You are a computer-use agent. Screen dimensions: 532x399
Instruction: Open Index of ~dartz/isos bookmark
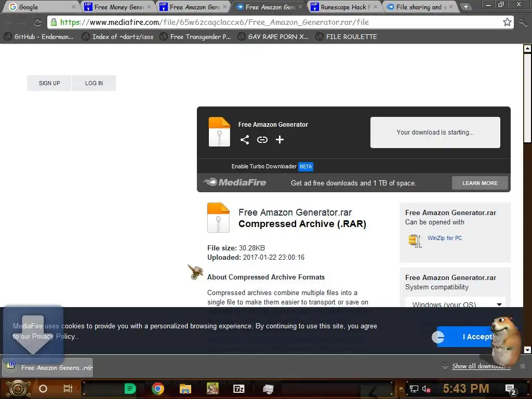click(118, 37)
